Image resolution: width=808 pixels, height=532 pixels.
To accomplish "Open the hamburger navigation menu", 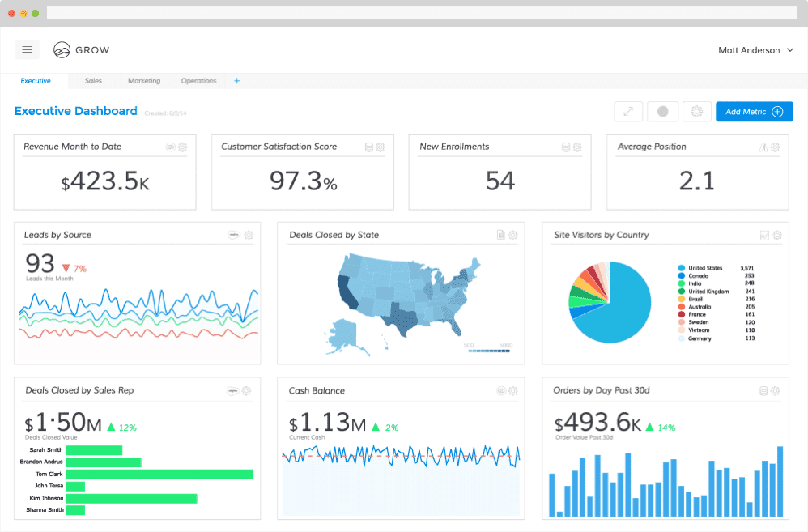I will tap(27, 50).
